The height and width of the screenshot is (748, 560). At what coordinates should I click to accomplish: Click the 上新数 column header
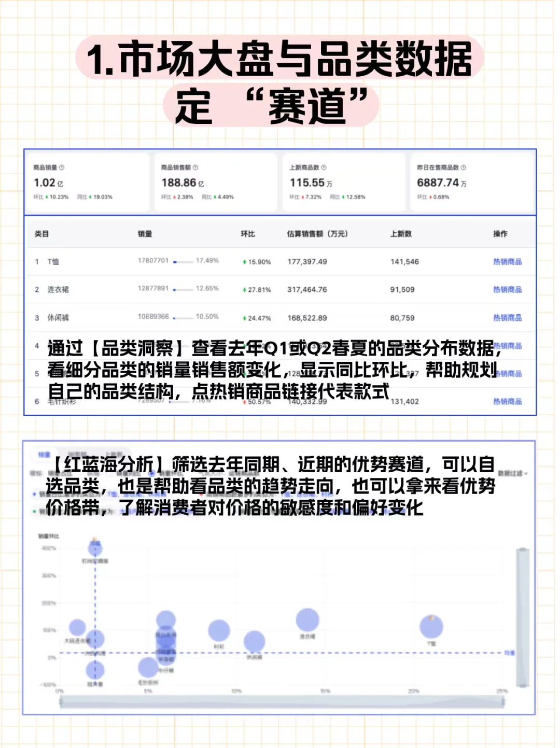coord(401,234)
